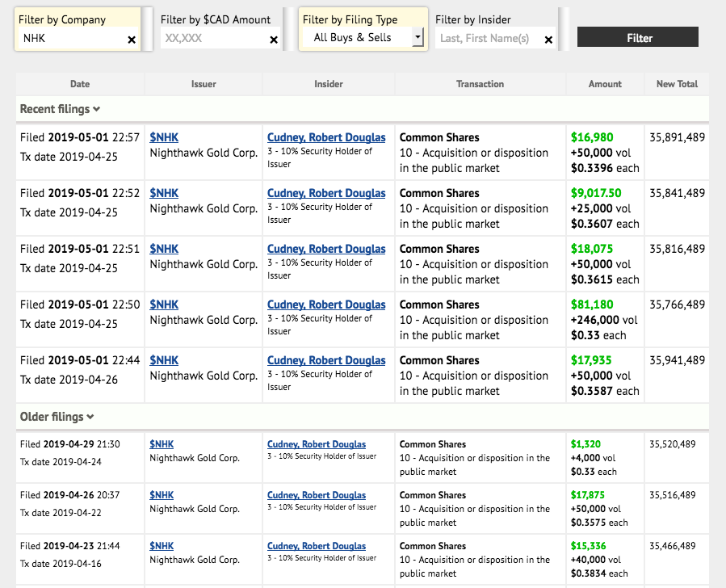Open Cudney, Robert Douglas in 22:52 filing
The image size is (726, 588).
(x=326, y=193)
